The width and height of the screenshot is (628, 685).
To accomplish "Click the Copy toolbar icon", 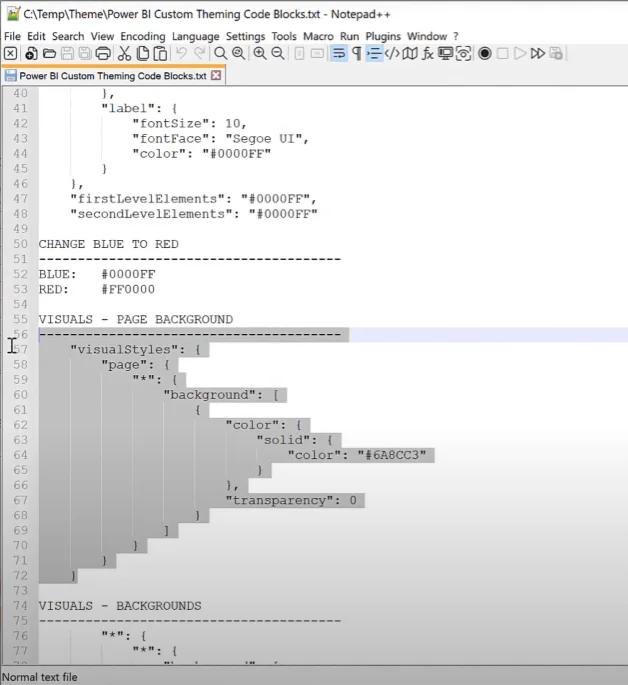I will coord(142,54).
